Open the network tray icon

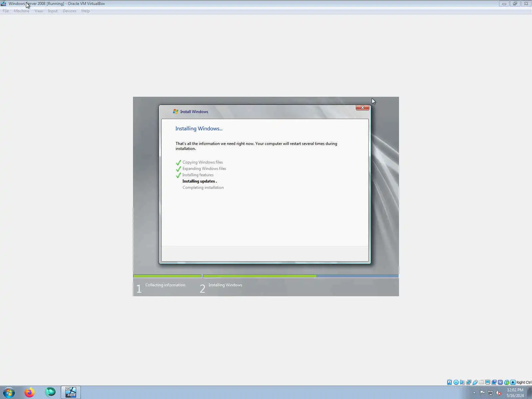point(490,393)
